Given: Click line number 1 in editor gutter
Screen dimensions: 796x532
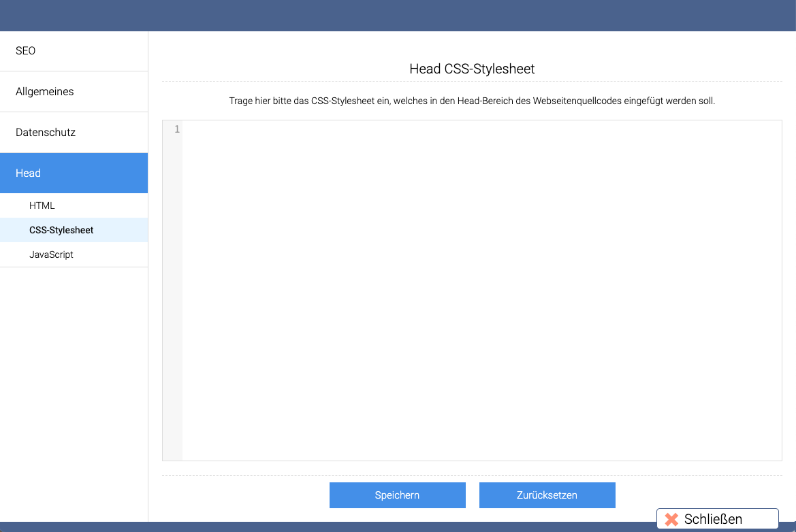Looking at the screenshot, I should tap(176, 129).
